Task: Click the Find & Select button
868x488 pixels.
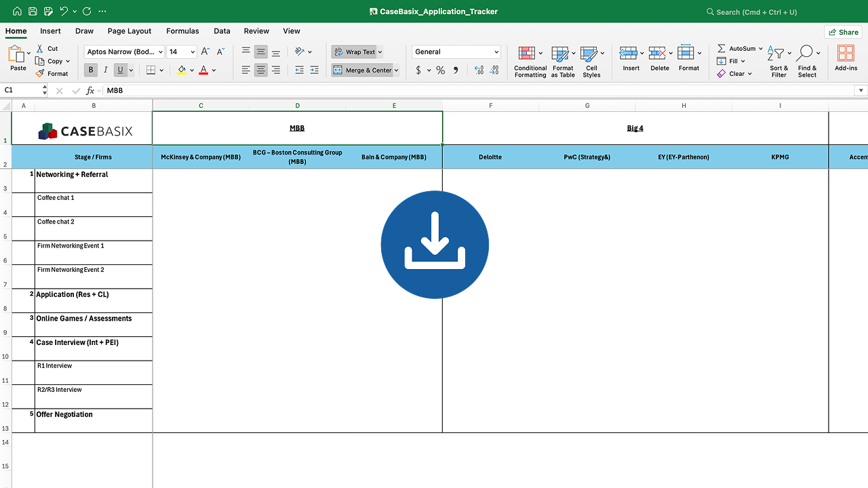Action: click(x=807, y=62)
